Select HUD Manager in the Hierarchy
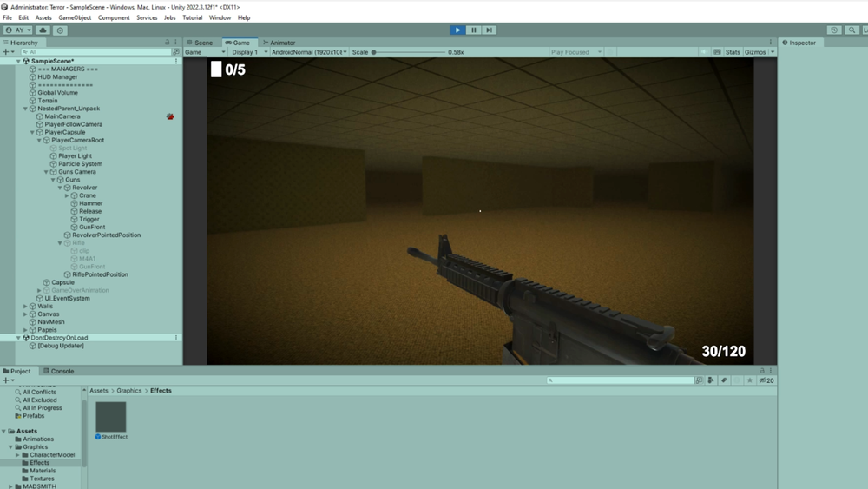This screenshot has width=868, height=489. 57,77
